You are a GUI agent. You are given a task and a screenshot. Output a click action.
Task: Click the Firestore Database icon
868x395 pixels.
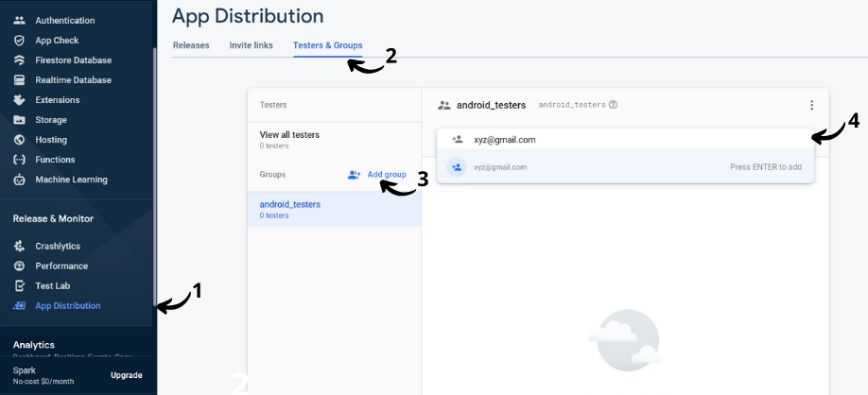click(x=19, y=60)
